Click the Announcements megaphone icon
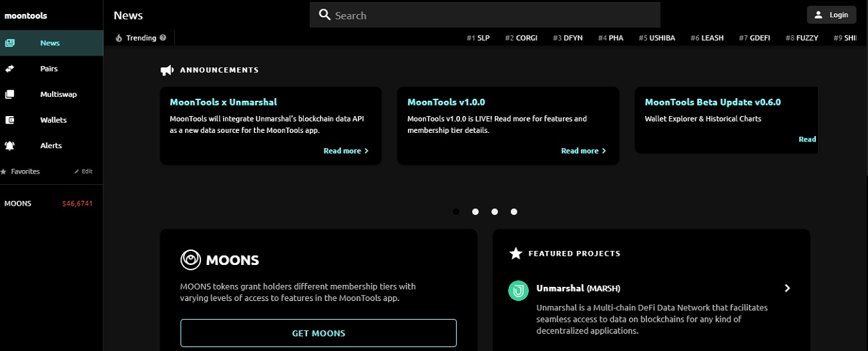 (x=167, y=70)
